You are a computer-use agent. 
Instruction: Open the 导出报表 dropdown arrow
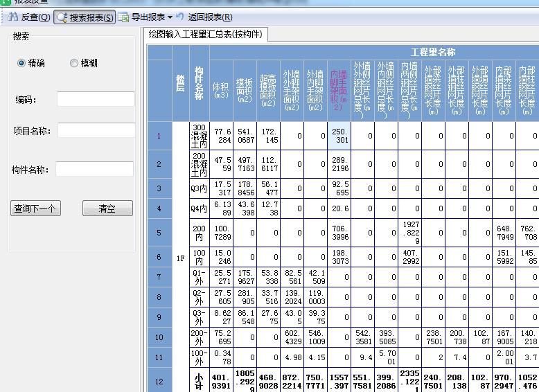(x=170, y=17)
